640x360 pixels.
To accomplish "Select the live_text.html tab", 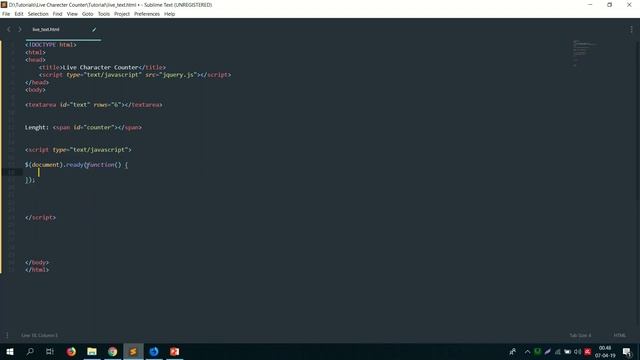I will [46, 29].
